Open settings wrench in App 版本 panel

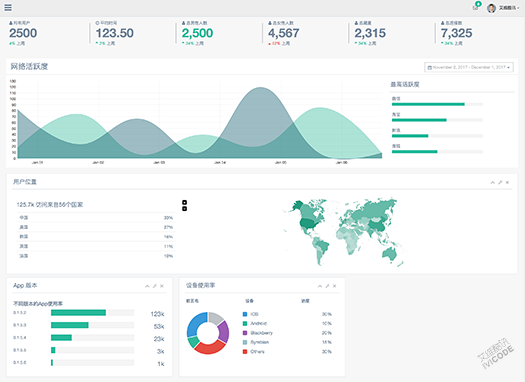pyautogui.click(x=154, y=286)
